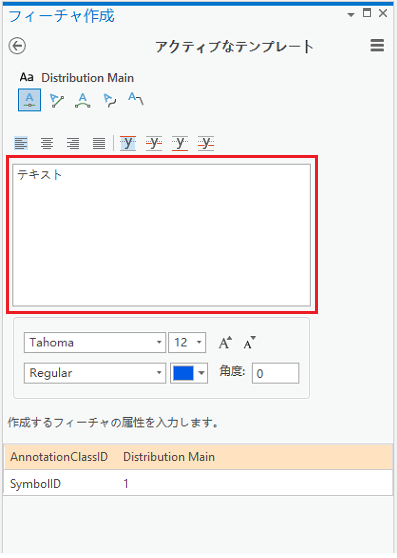Viewport: 397px width, 558px height.
Task: Go back with the circular arrow button
Action: (x=17, y=46)
